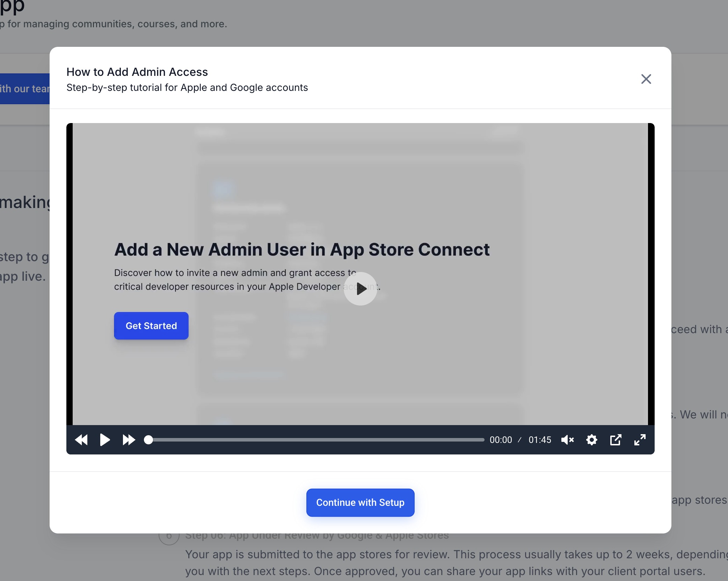728x581 pixels.
Task: Click the "How to Add Admin Access" title
Action: [x=137, y=72]
